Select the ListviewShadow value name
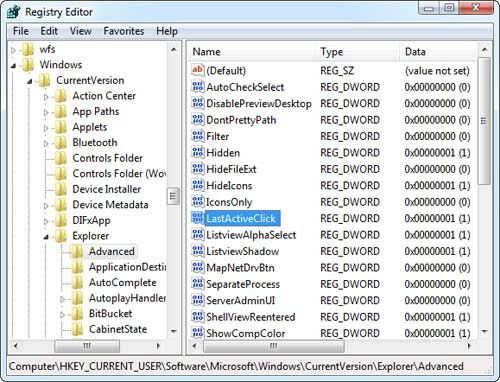This screenshot has width=500, height=382. coord(243,251)
